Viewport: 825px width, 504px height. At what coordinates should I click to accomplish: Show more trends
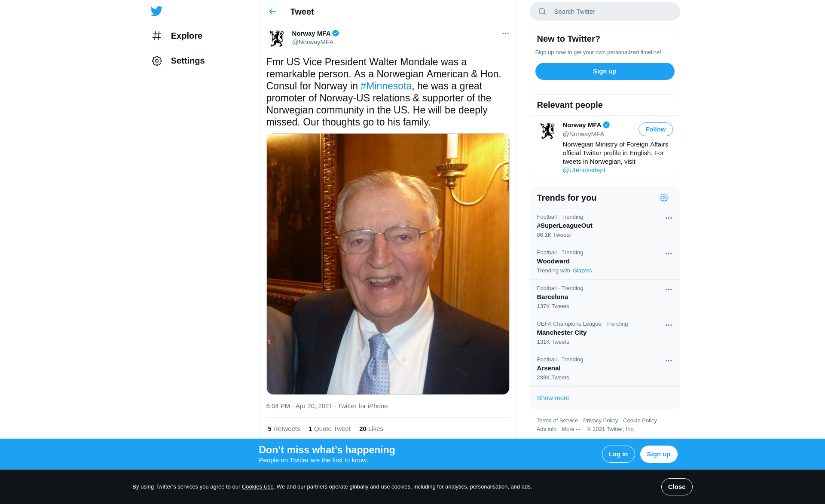point(553,398)
